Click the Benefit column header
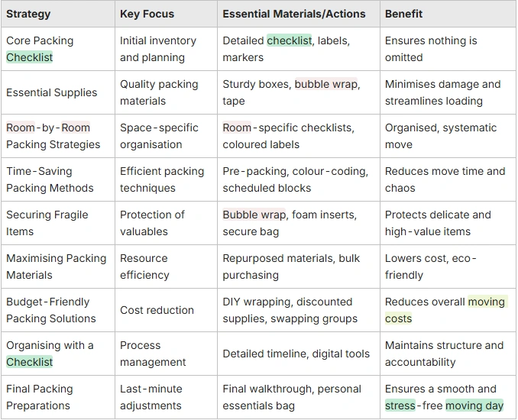 403,14
